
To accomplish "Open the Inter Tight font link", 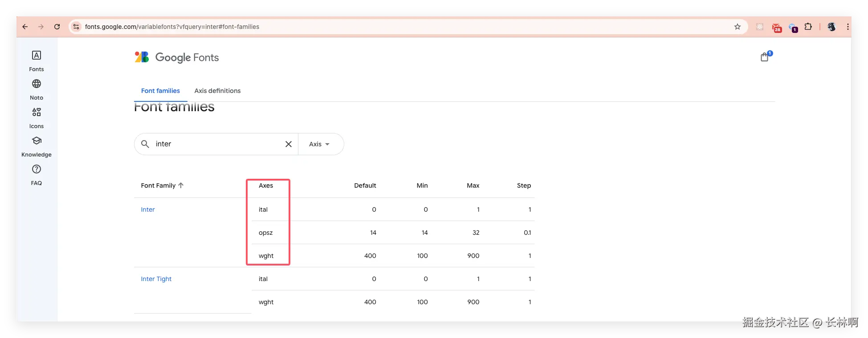I will (x=156, y=279).
